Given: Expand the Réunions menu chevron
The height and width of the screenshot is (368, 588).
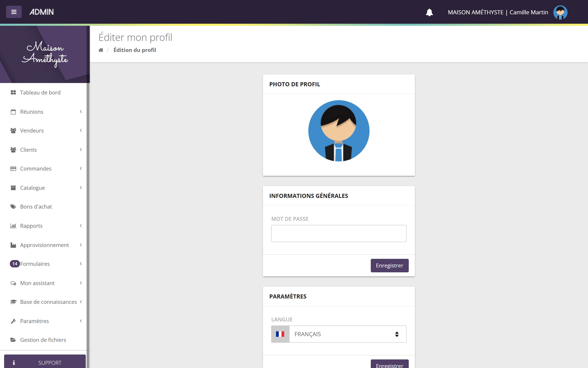Looking at the screenshot, I should click(x=81, y=112).
